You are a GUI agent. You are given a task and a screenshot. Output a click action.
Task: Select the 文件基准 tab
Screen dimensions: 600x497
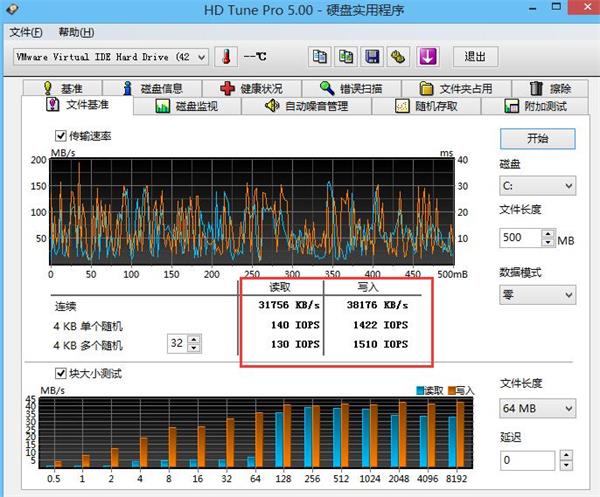pos(78,105)
